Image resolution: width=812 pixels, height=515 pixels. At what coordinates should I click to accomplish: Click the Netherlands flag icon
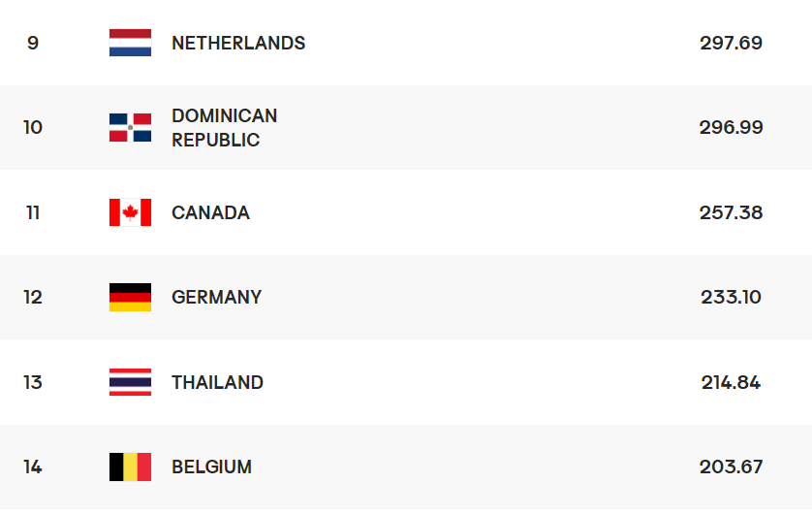pos(130,43)
